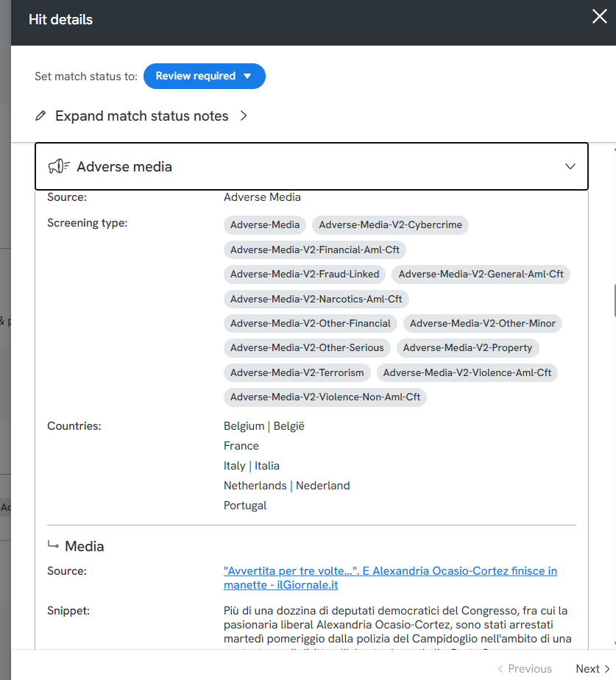Close the Hit details panel
Viewport: 616px width, 680px height.
(x=600, y=17)
